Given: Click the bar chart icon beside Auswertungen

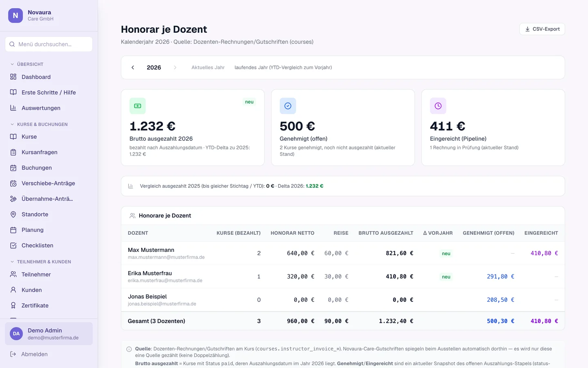Looking at the screenshot, I should (x=13, y=108).
